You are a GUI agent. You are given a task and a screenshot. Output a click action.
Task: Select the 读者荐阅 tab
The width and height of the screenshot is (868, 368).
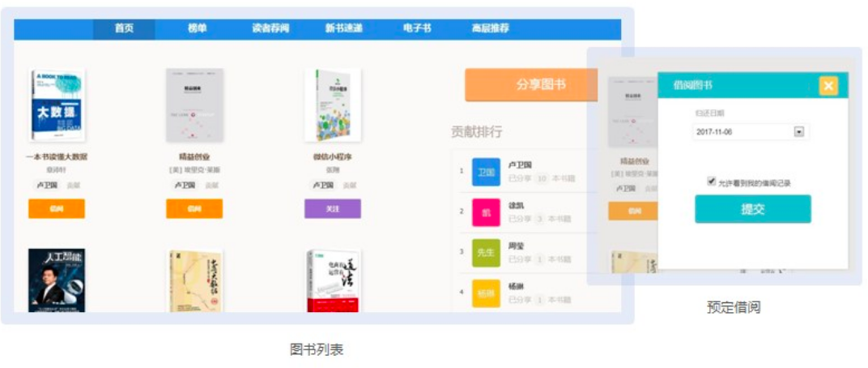(270, 29)
